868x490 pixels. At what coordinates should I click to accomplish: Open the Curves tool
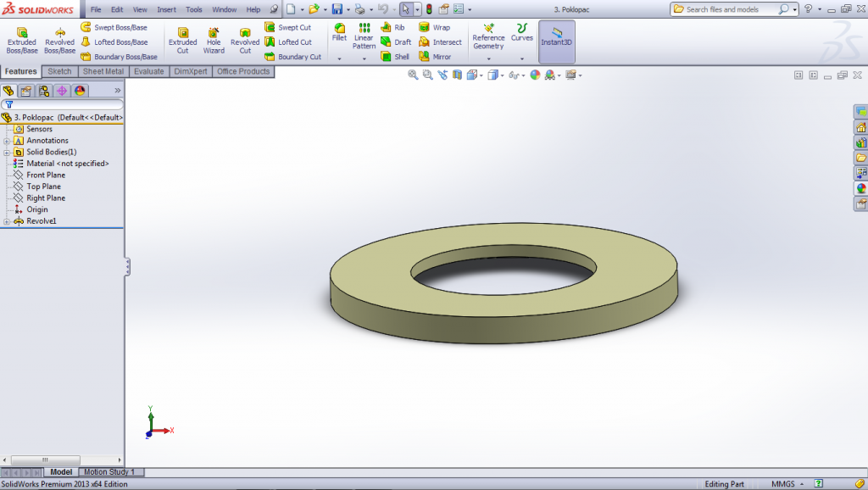tap(521, 33)
